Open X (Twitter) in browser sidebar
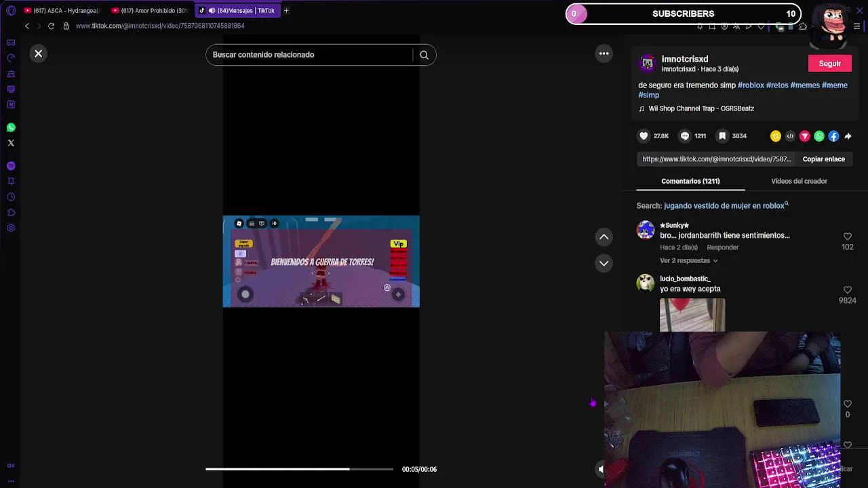 [11, 143]
